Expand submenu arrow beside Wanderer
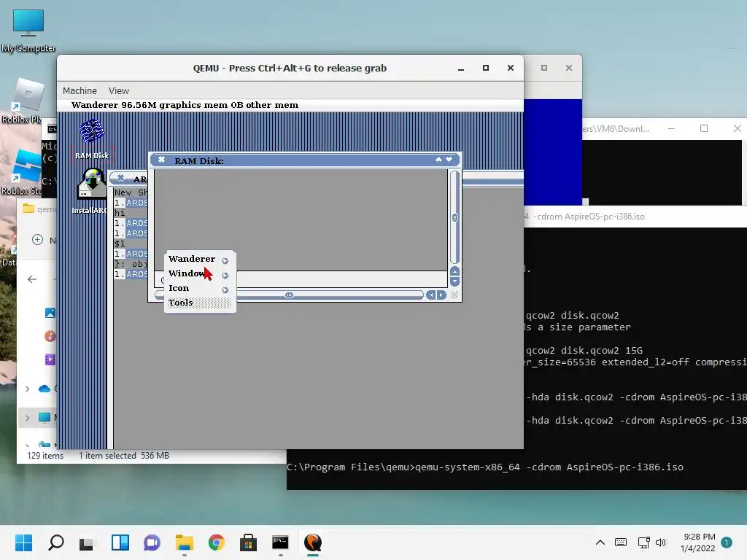747x560 pixels. click(x=225, y=261)
